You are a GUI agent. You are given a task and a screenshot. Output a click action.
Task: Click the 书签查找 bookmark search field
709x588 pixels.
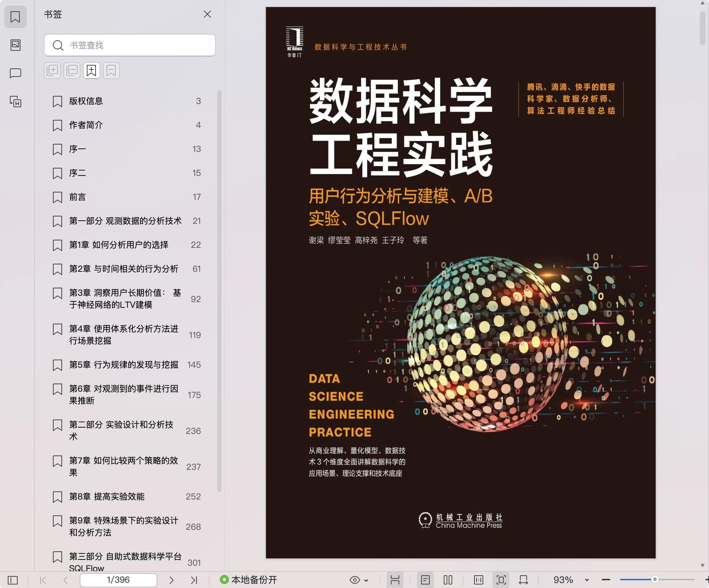[x=130, y=45]
